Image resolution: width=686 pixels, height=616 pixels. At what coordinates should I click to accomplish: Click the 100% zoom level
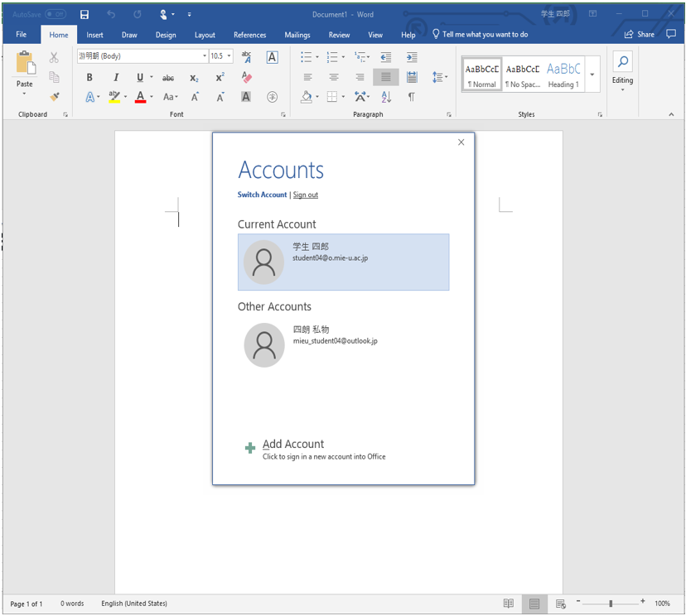[x=662, y=604]
